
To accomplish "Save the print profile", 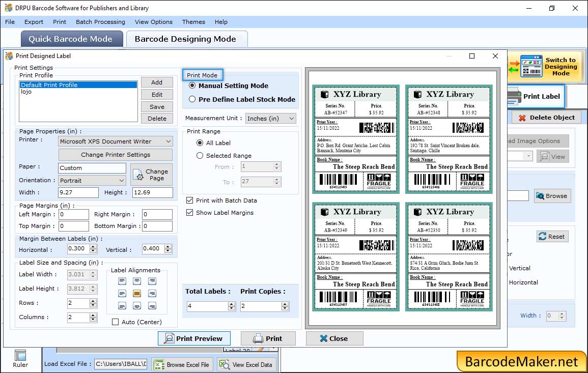I will 157,107.
